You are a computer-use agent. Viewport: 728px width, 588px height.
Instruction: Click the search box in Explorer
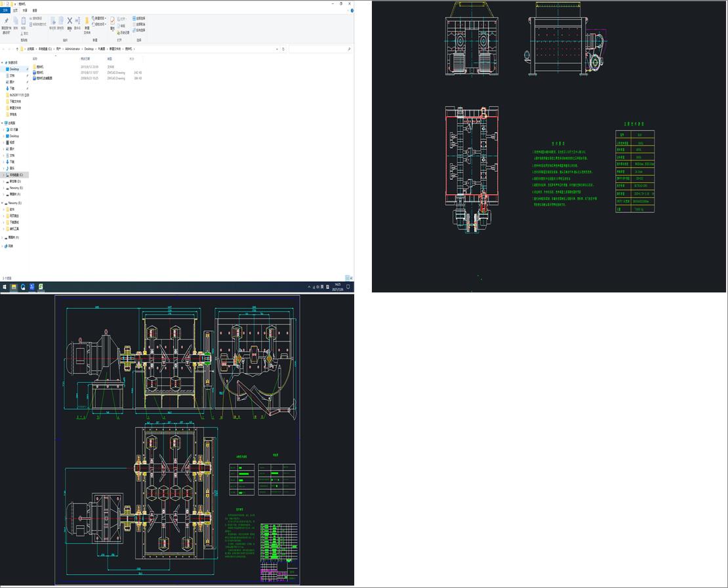pos(318,49)
